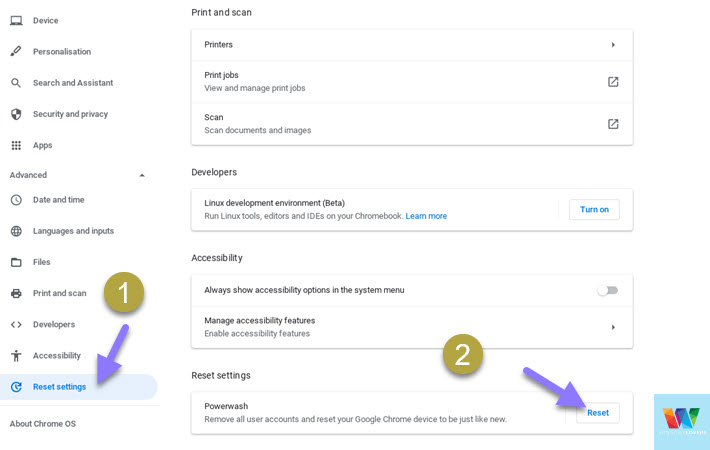Select Developers in the sidebar
Viewport: 710px width, 450px height.
(54, 325)
